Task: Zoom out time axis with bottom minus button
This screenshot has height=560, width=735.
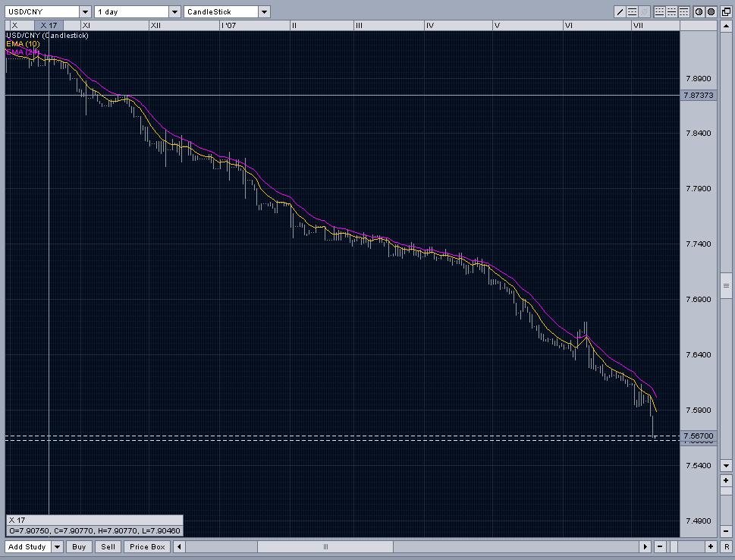Action: coord(660,546)
